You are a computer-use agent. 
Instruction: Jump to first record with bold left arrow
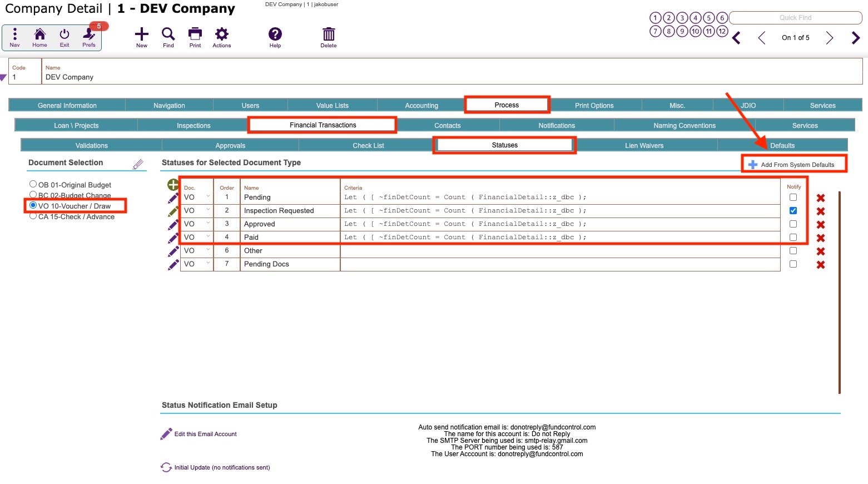[x=736, y=38]
